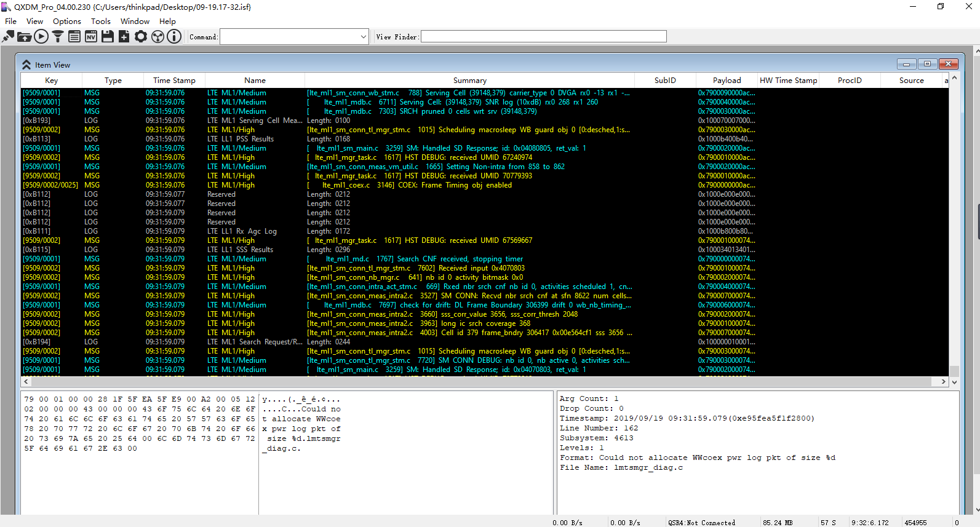Open the Window menu
Screen dimensions: 980x527
point(135,22)
